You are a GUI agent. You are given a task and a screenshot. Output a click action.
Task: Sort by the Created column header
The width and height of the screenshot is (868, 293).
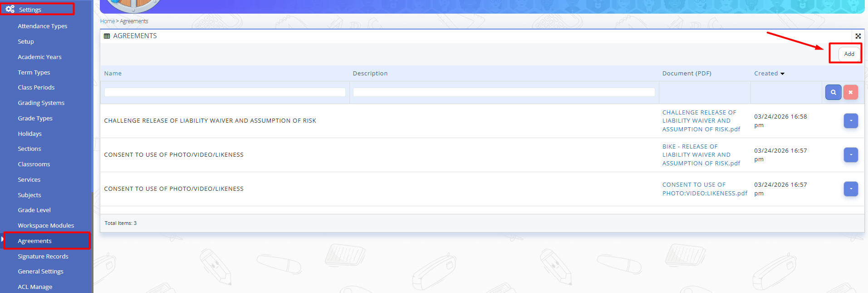766,73
